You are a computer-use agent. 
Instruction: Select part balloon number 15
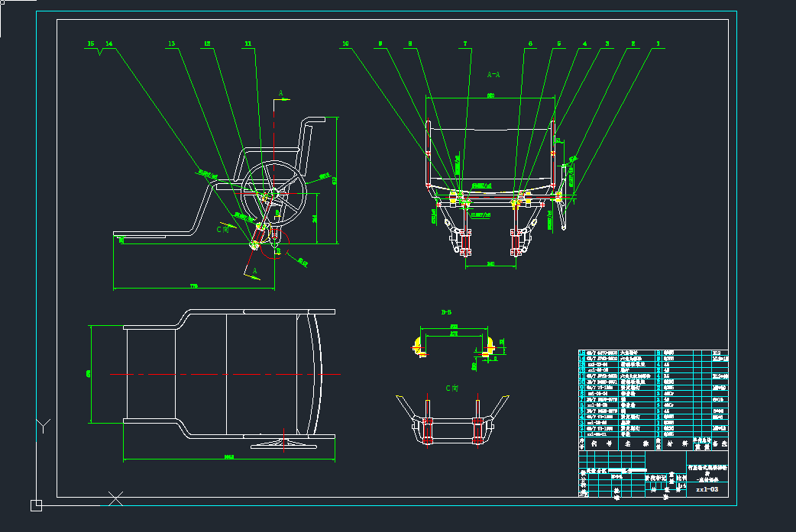[91, 44]
